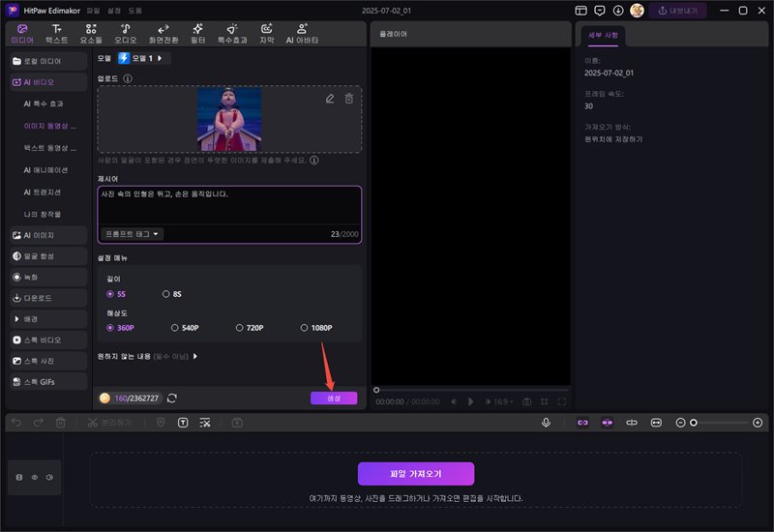Open the AI 이미지 sidebar section
This screenshot has width=774, height=532.
47,235
